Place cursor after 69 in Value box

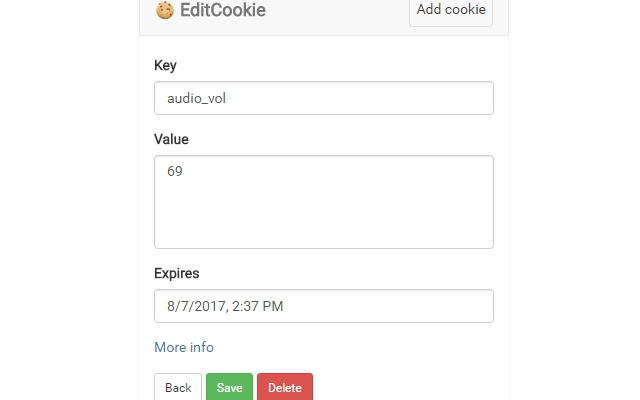(184, 172)
